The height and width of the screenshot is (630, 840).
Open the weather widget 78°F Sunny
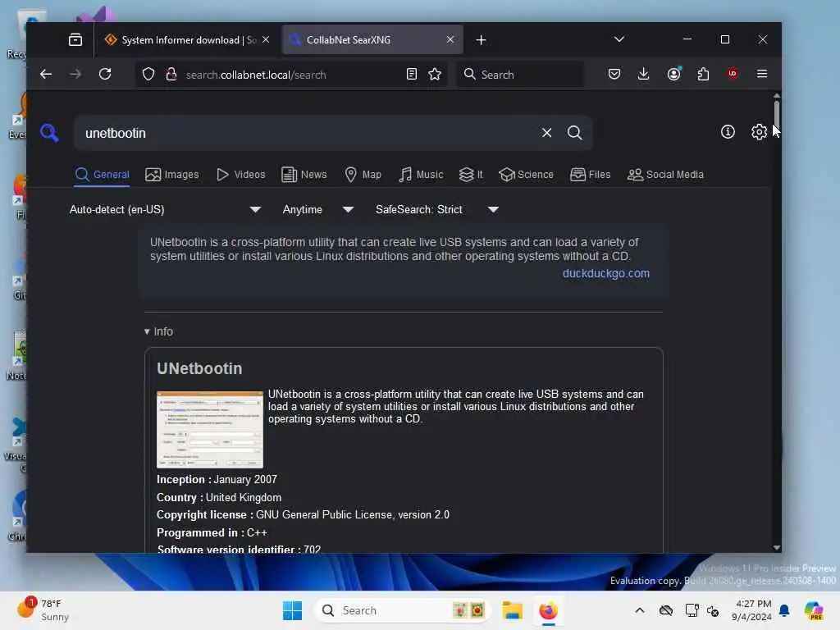pos(43,610)
